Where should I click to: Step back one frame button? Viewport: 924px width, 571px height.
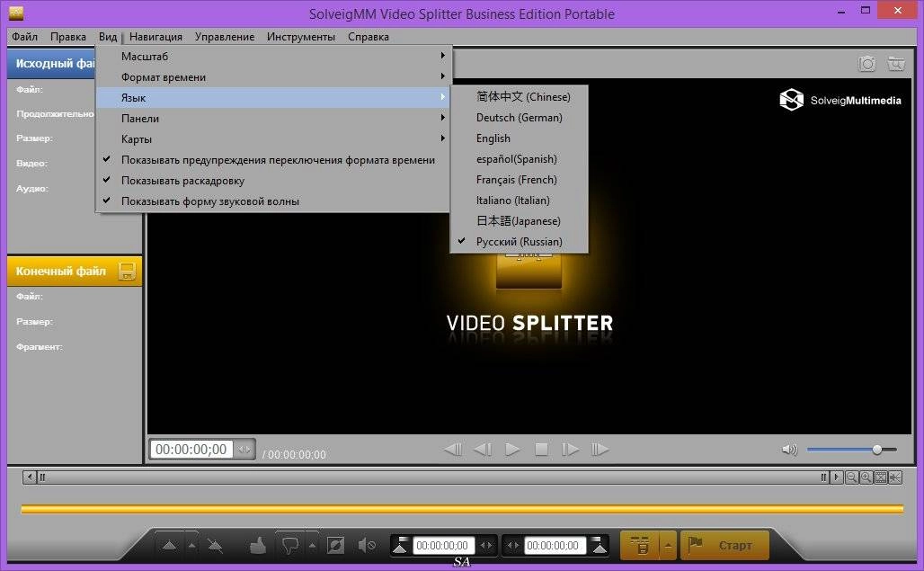(483, 450)
